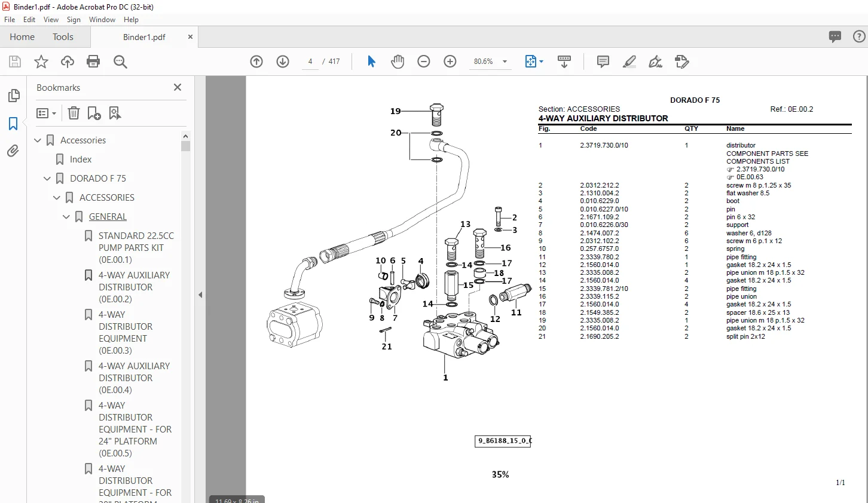Viewport: 868px width, 503px height.
Task: Bookmark this file with the star icon
Action: (41, 62)
